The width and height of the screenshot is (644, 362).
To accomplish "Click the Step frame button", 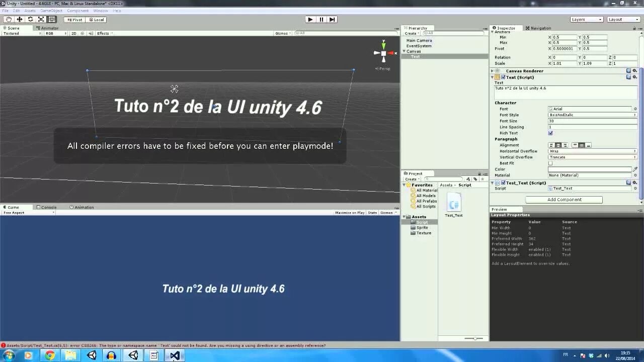I will 332,20.
